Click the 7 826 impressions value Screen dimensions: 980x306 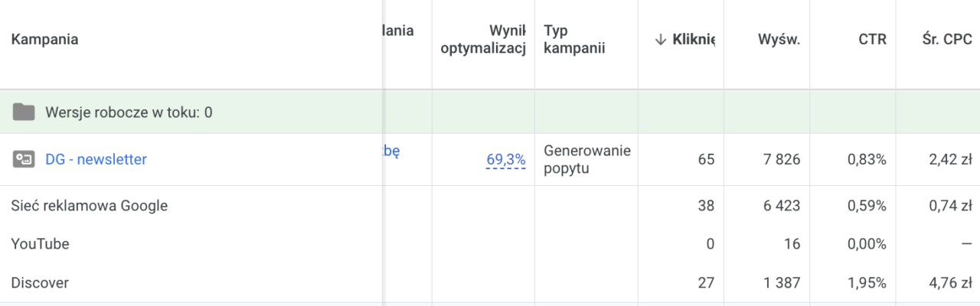(x=781, y=159)
